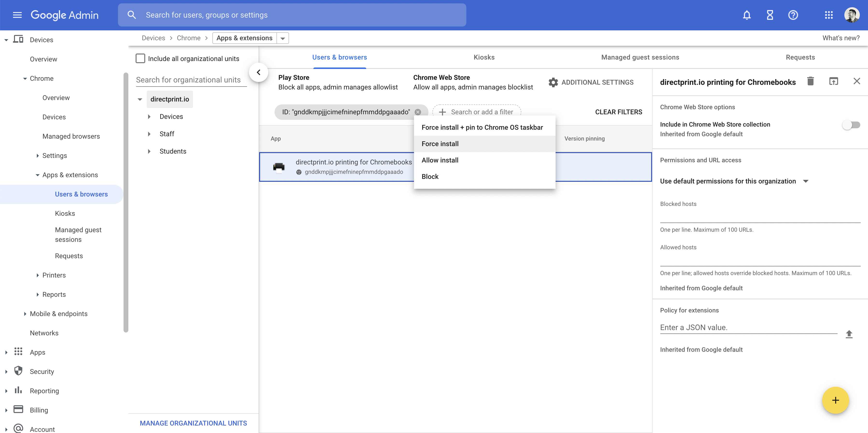The height and width of the screenshot is (433, 868).
Task: Switch to the Kiosks tab
Action: click(484, 57)
